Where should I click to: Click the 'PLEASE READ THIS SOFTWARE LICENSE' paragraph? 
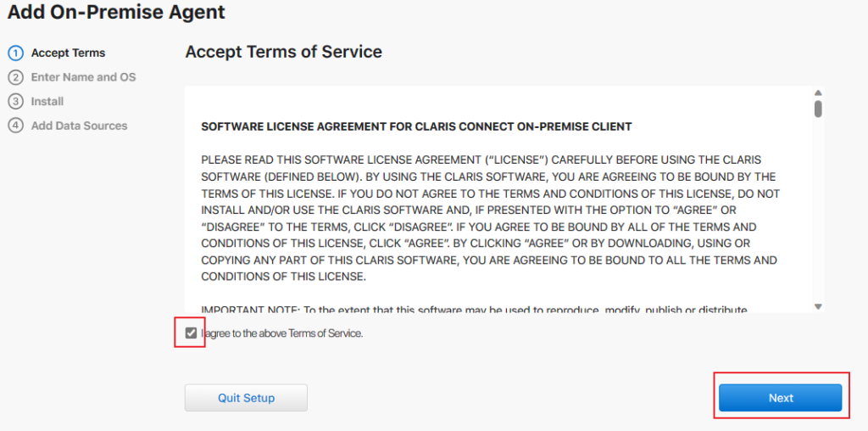point(488,218)
